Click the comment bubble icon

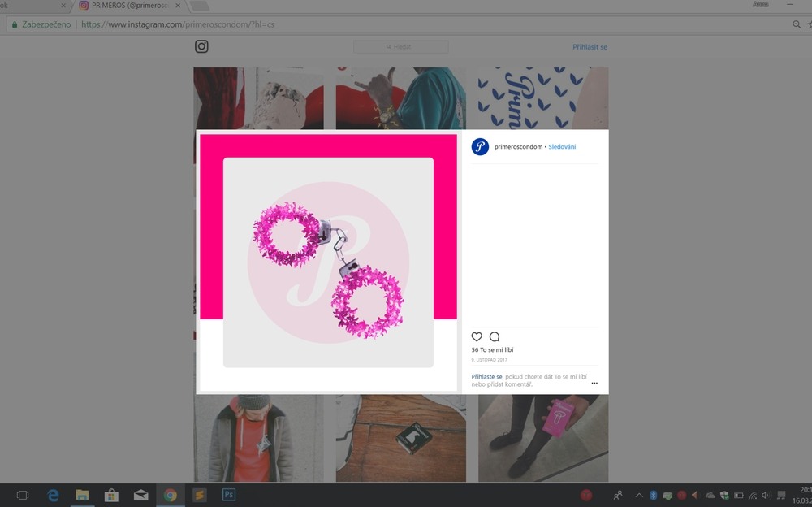[495, 336]
